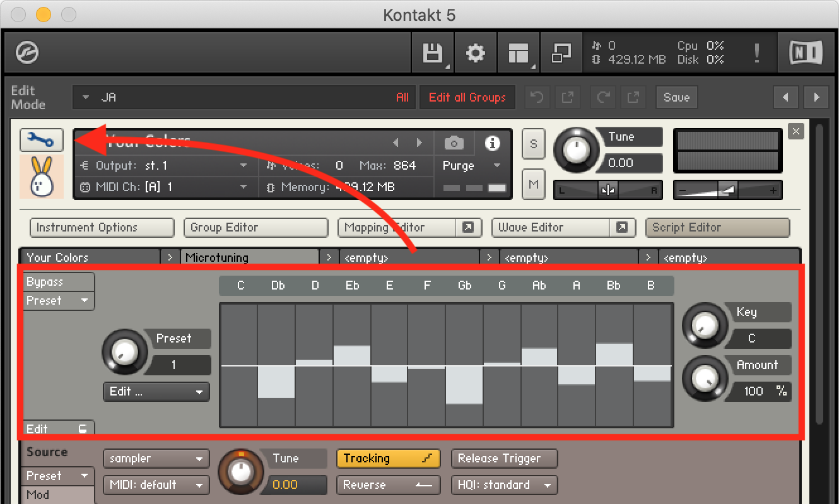Switch to the Your Colors script tab

coord(90,257)
